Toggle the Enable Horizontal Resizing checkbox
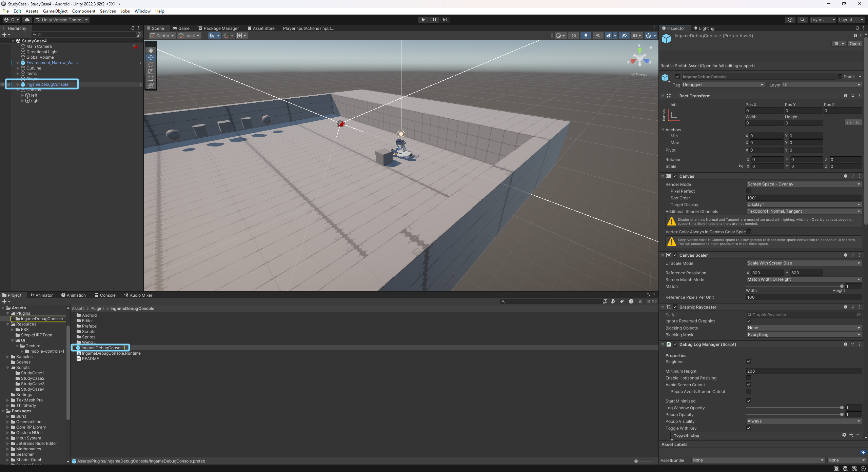Image resolution: width=868 pixels, height=472 pixels. [x=749, y=378]
